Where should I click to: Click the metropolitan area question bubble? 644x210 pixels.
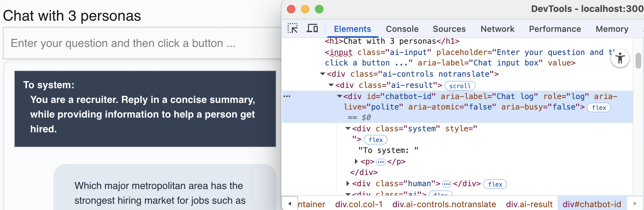pos(165,187)
